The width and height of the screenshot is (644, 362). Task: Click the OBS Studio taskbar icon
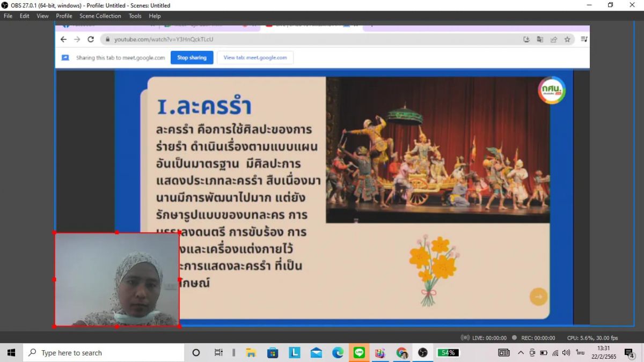pyautogui.click(x=423, y=352)
